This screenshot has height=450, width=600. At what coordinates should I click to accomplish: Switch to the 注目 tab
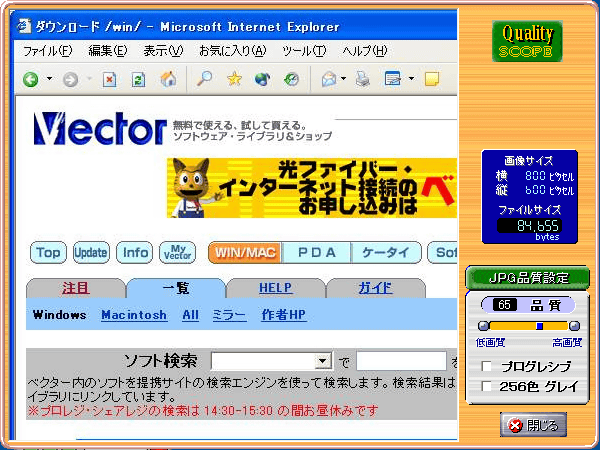(76, 288)
